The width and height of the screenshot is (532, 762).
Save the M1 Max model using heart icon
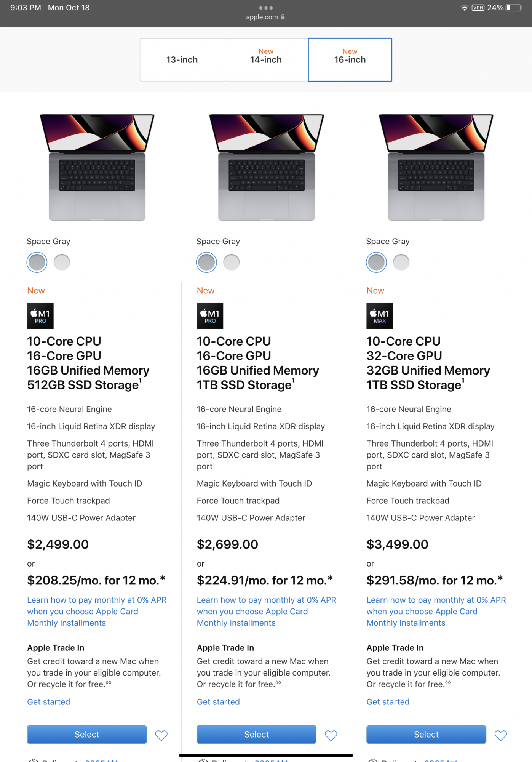coord(500,735)
